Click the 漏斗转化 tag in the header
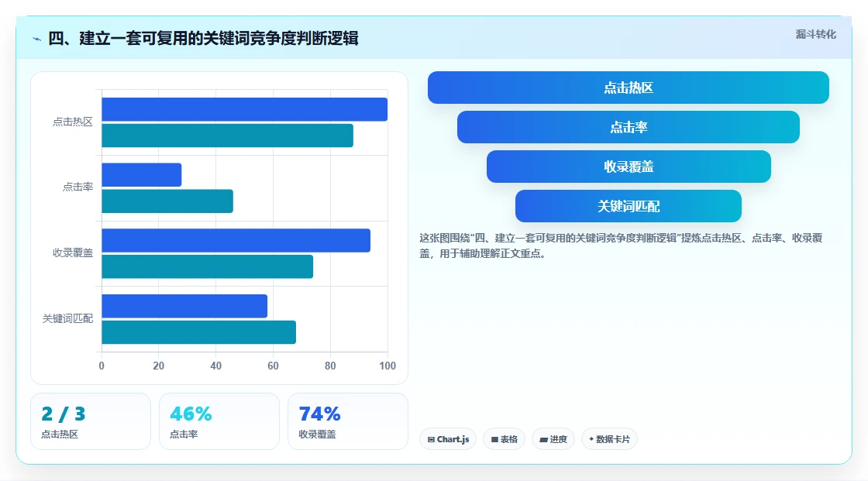The width and height of the screenshot is (868, 481). click(x=815, y=34)
